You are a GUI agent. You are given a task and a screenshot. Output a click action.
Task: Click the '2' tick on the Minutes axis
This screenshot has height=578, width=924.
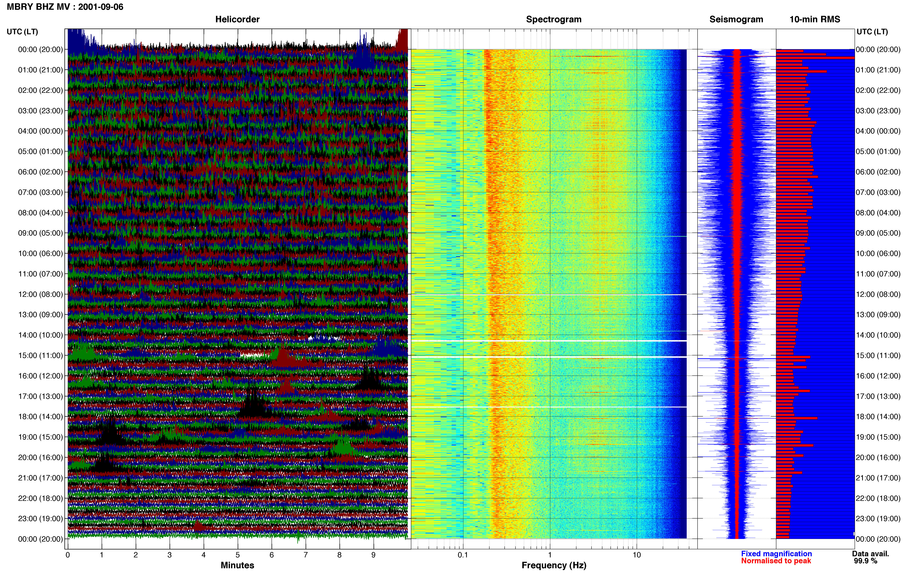point(136,555)
